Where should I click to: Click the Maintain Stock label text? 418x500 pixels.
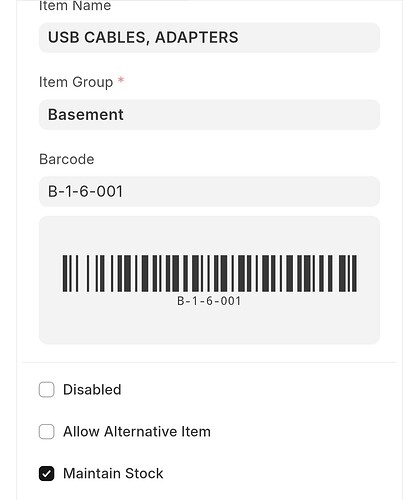coord(113,473)
